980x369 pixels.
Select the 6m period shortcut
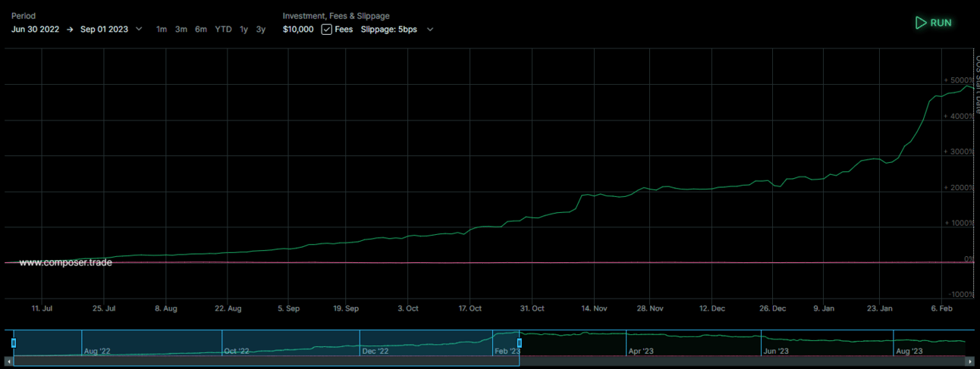[x=201, y=30]
